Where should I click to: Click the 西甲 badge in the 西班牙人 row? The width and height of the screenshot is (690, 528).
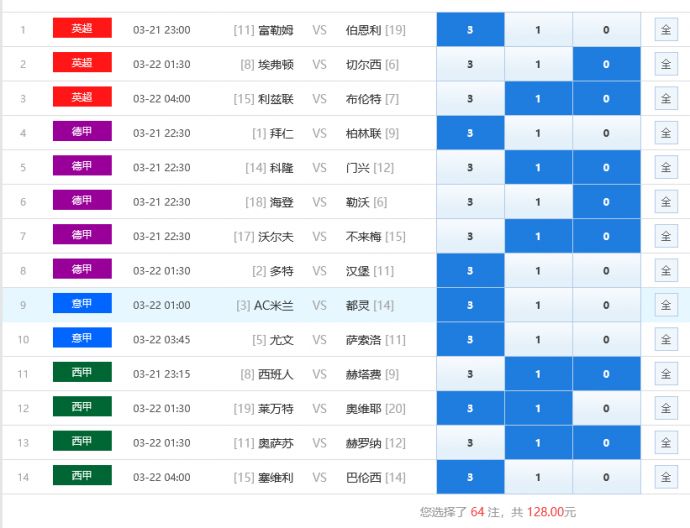point(82,373)
